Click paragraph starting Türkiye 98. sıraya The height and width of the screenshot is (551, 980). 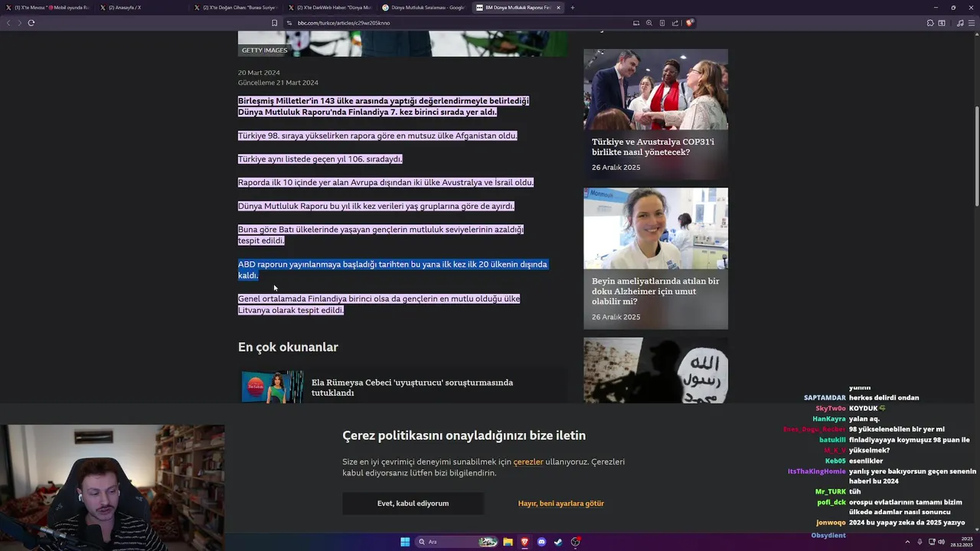[377, 135]
